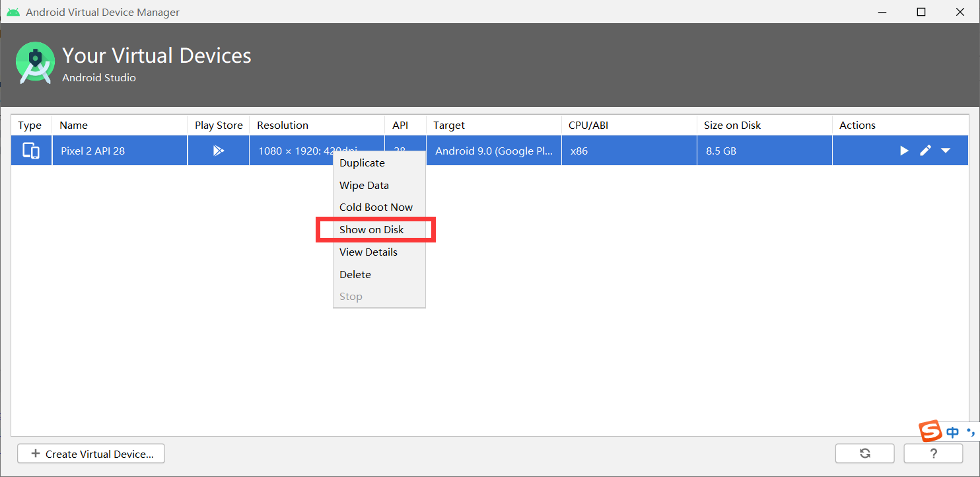
Task: Click the refresh virtual devices icon
Action: [x=864, y=453]
